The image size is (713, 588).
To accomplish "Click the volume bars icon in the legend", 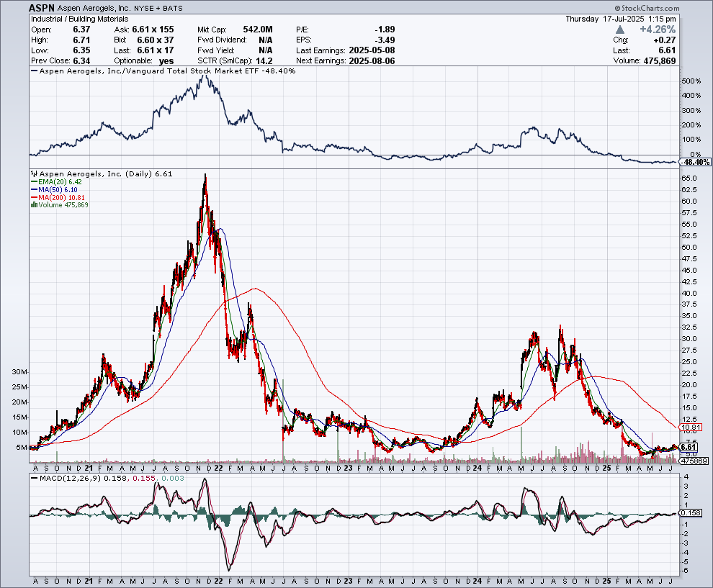I will coord(34,205).
